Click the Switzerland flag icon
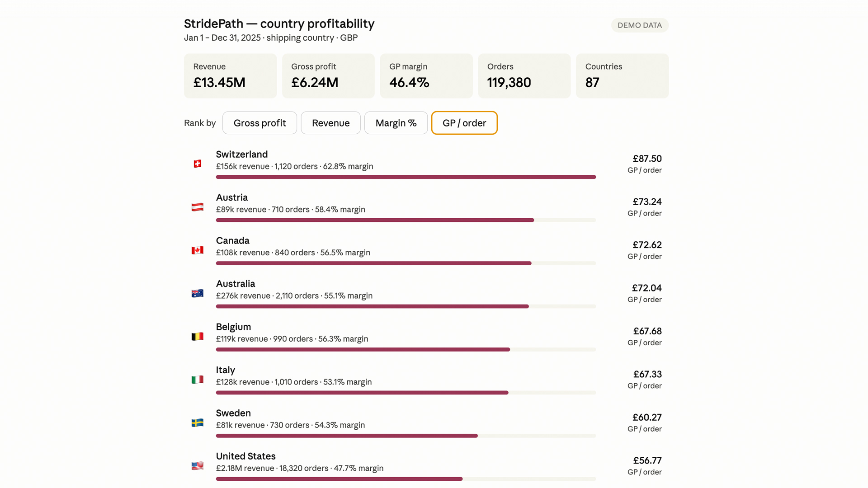The height and width of the screenshot is (488, 868). click(198, 164)
